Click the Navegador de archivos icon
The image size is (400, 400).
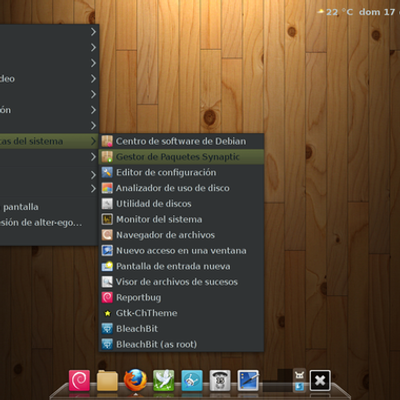pos(107,235)
